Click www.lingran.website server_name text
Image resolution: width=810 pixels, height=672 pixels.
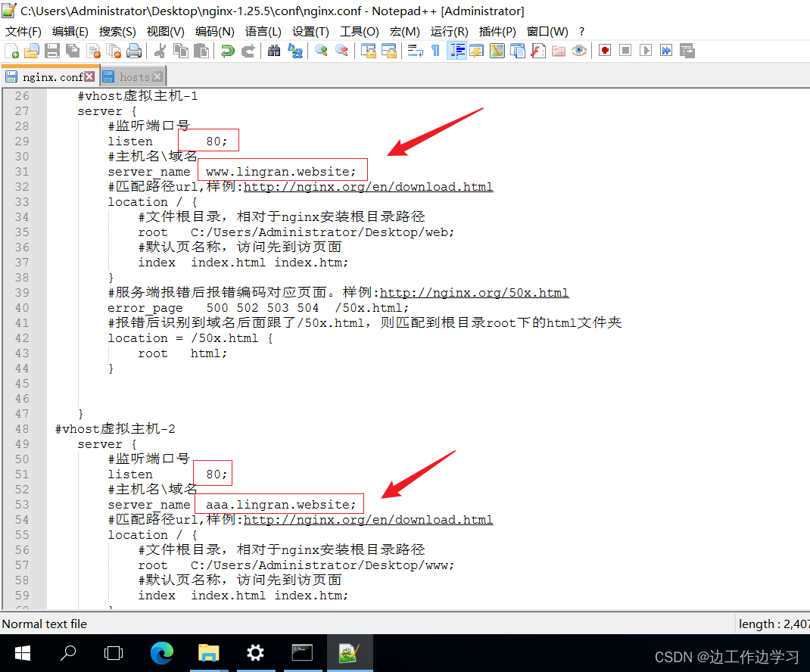point(281,172)
